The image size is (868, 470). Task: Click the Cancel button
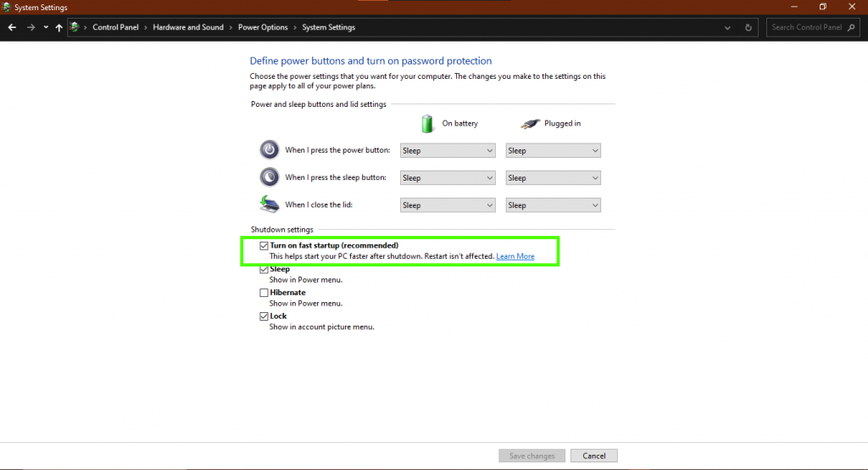click(x=594, y=456)
